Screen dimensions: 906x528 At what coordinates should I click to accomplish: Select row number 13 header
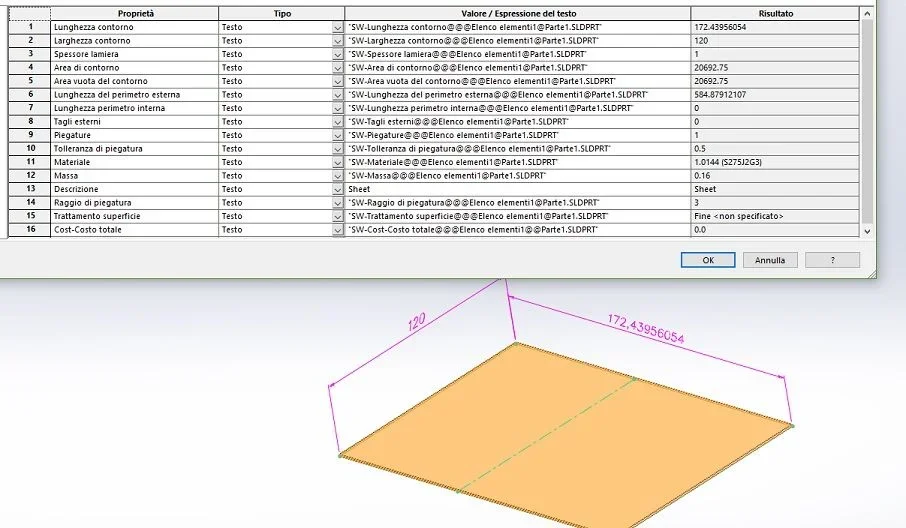coord(30,188)
